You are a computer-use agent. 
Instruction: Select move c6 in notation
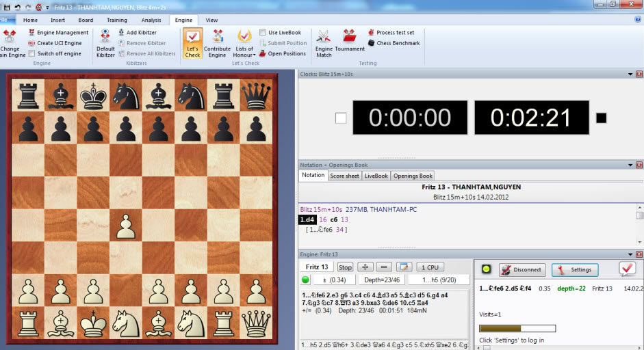[334, 219]
